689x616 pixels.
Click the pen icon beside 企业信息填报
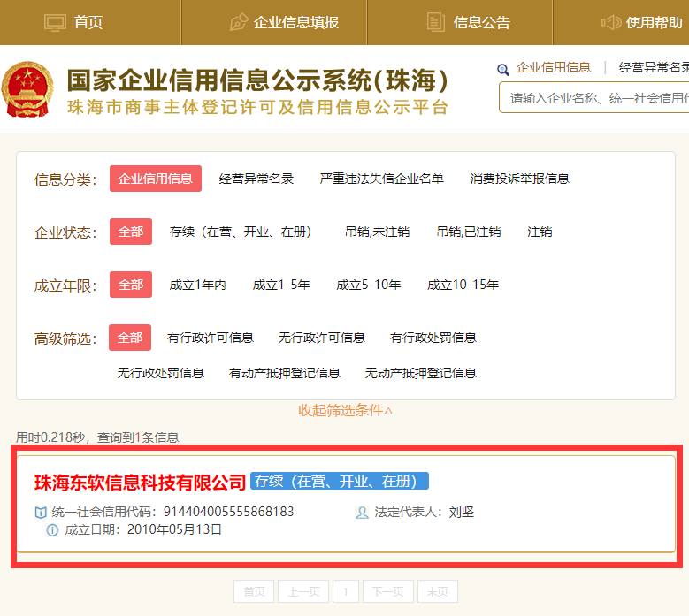(239, 22)
